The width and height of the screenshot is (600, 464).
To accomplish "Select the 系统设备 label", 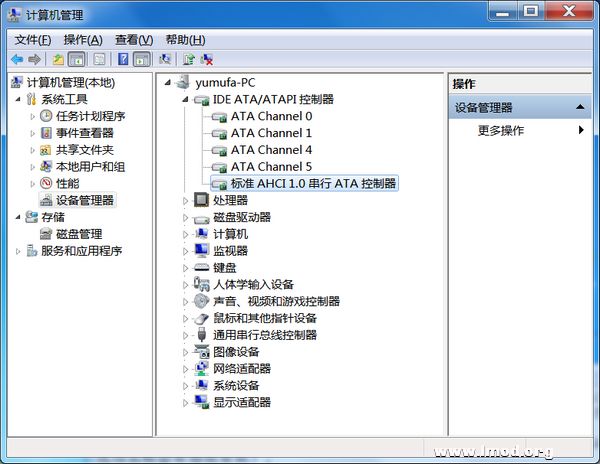I will click(x=236, y=385).
